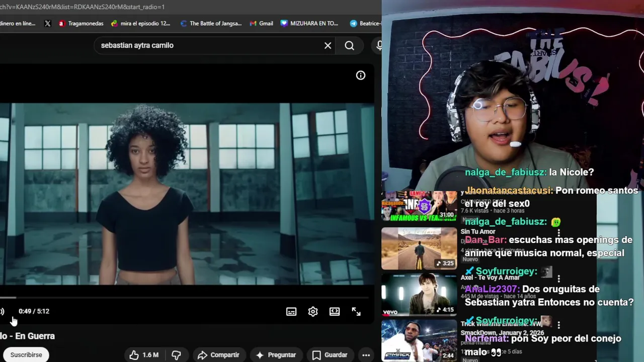Click the main video frame to pause

click(187, 194)
